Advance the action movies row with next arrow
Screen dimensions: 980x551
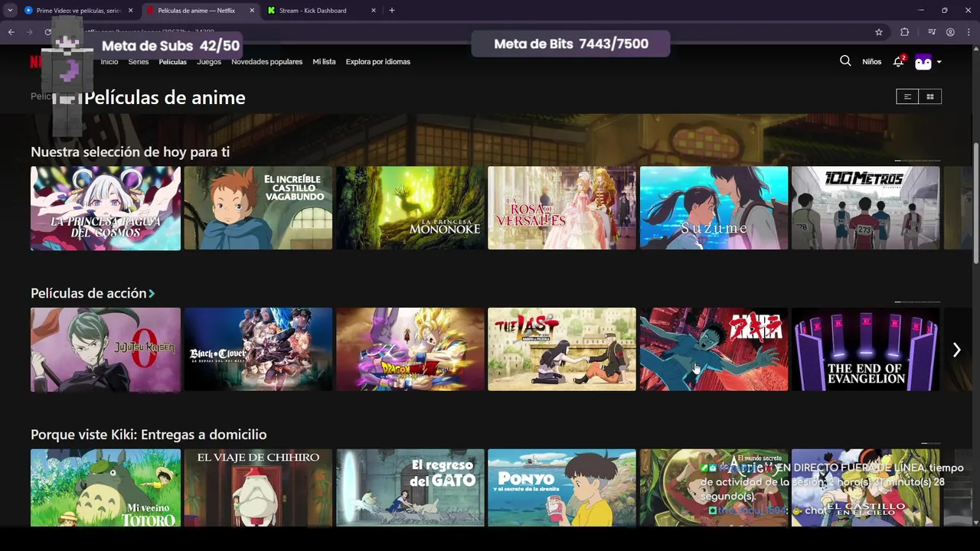(x=956, y=350)
